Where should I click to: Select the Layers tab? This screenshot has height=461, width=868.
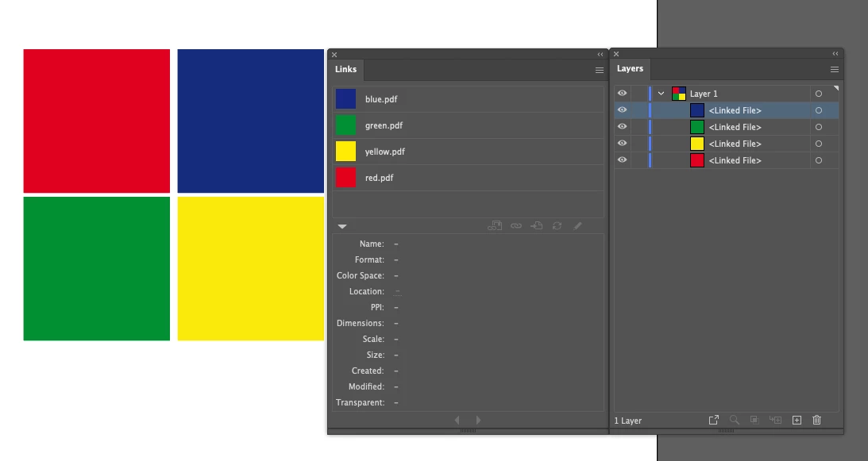630,68
